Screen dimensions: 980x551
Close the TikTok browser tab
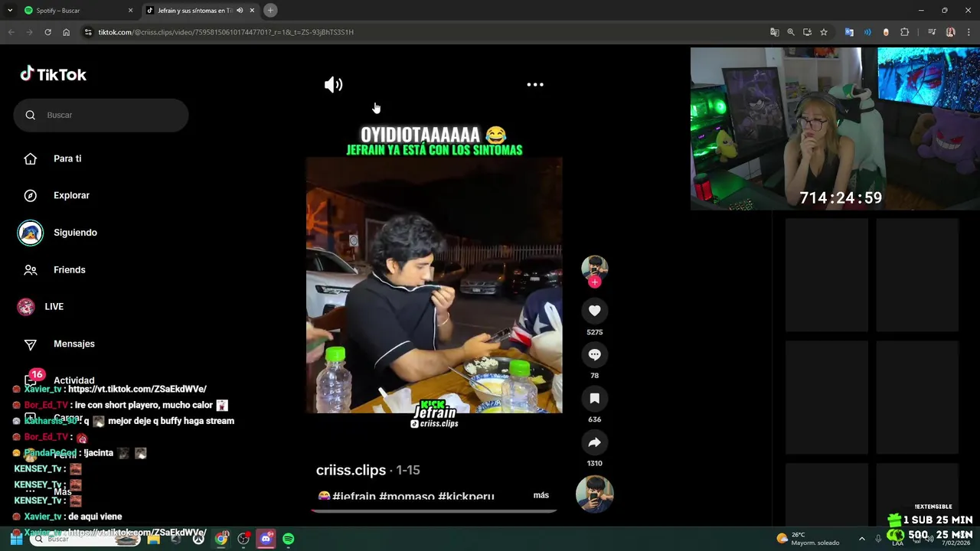[252, 10]
